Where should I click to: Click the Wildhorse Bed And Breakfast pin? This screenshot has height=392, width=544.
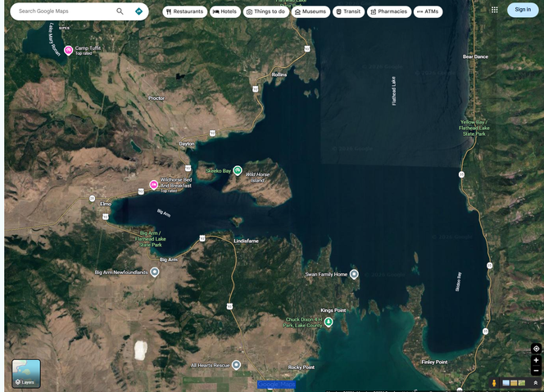pos(154,185)
